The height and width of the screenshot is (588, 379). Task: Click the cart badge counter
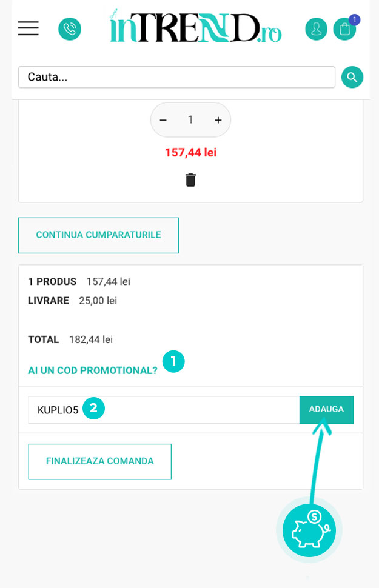coord(355,19)
